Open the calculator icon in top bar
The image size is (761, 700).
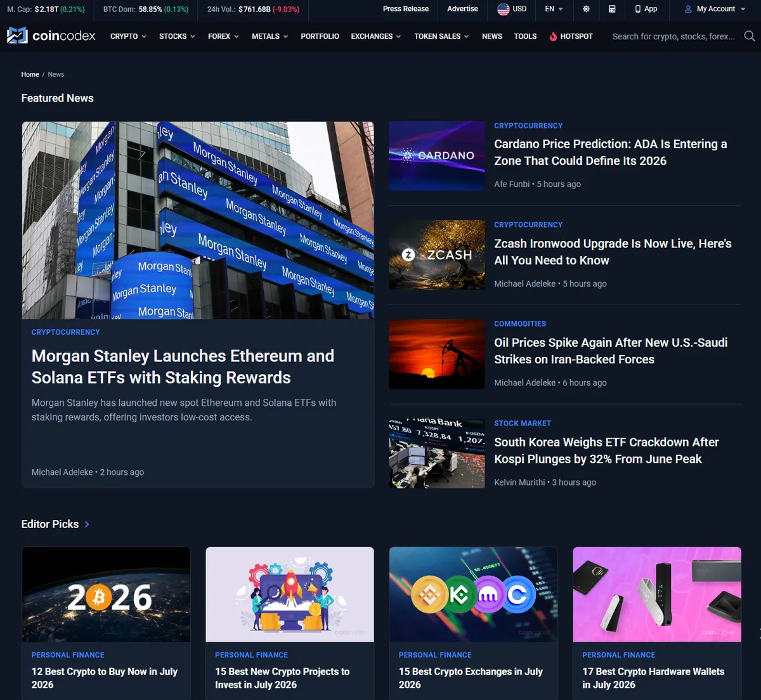612,9
